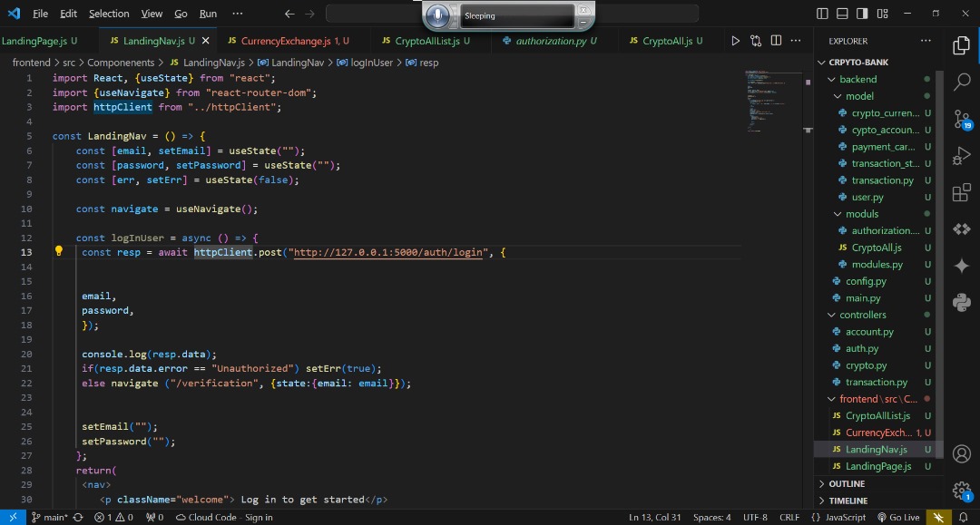980x525 pixels.
Task: Open user.py in the explorer
Action: point(867,198)
